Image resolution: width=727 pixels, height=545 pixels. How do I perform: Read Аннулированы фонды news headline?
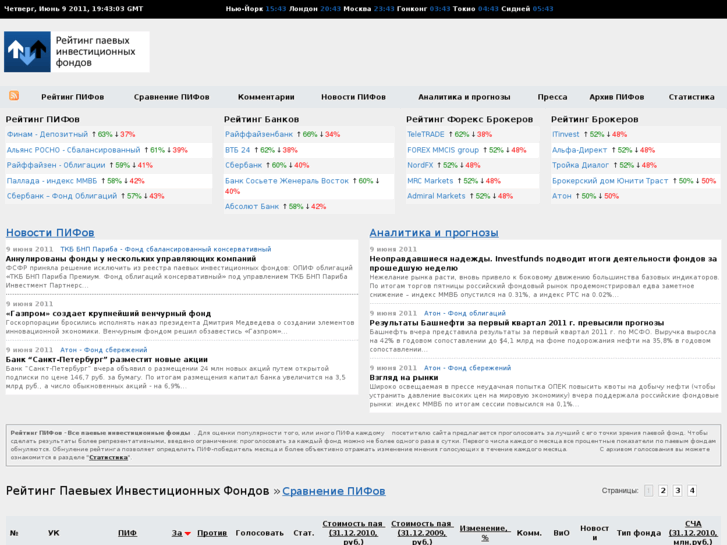click(131, 259)
